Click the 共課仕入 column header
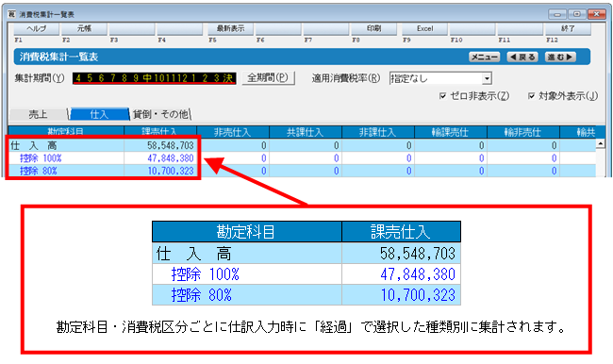The width and height of the screenshot is (613, 364). pos(306,132)
